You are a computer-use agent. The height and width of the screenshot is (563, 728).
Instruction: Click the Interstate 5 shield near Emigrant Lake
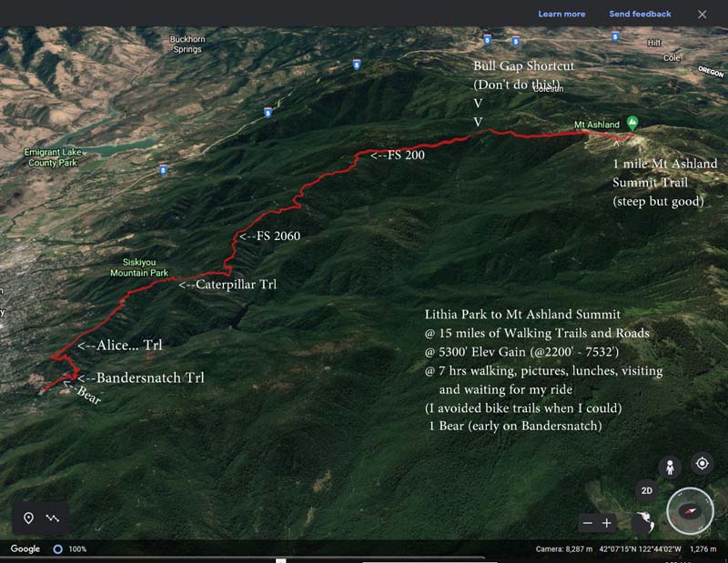(163, 170)
